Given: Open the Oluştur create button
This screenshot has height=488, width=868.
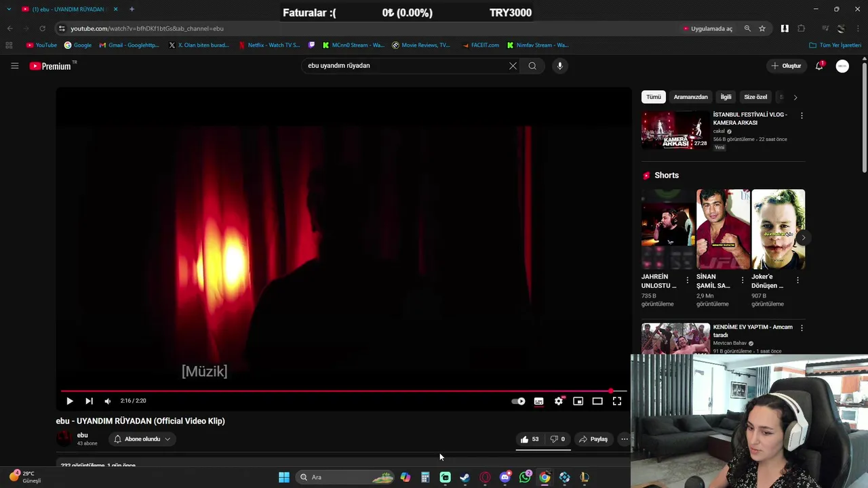Looking at the screenshot, I should click(x=787, y=66).
